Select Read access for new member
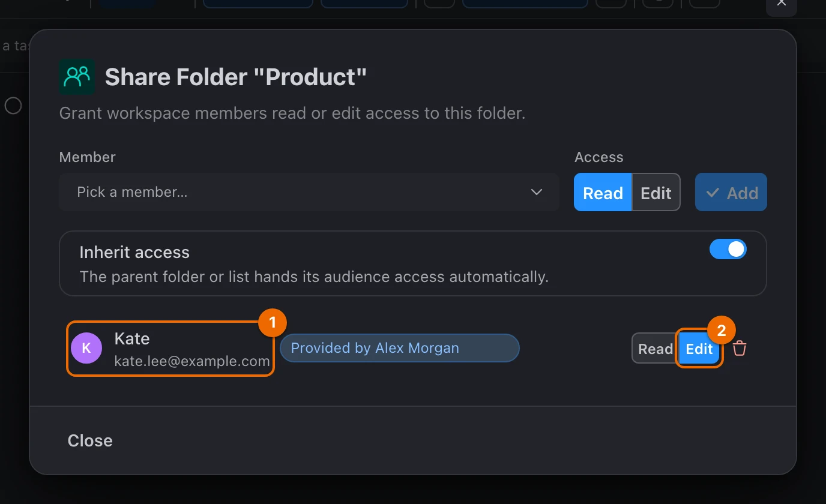Image resolution: width=826 pixels, height=504 pixels. tap(603, 193)
